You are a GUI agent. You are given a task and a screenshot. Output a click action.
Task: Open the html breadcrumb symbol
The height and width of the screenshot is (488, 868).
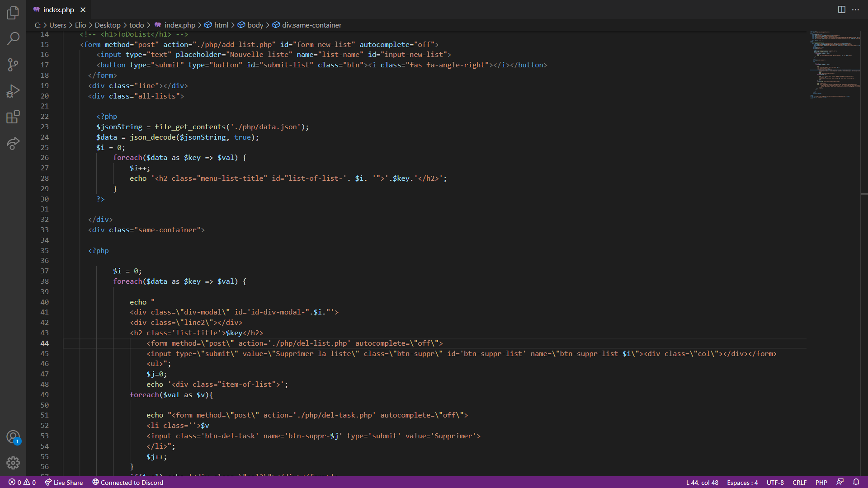coord(217,25)
